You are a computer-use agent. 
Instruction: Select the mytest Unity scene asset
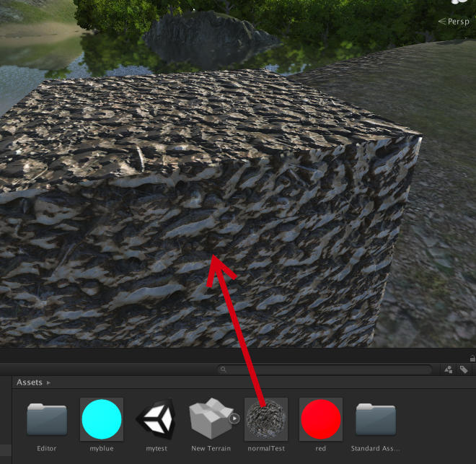(156, 419)
